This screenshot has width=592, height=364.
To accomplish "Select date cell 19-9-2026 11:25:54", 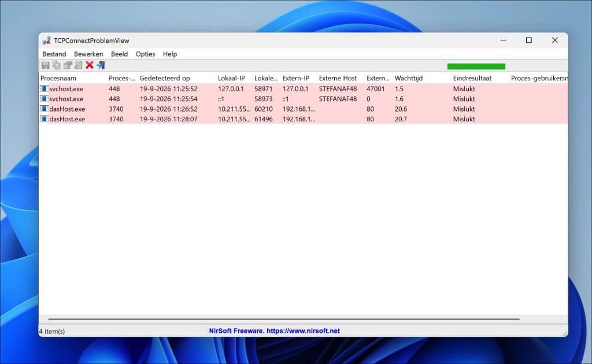I will pyautogui.click(x=168, y=99).
